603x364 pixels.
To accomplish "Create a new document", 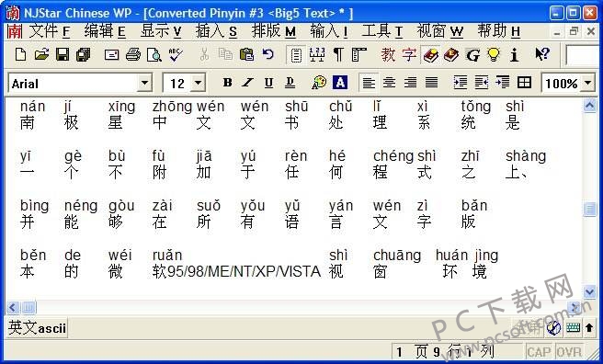I will [x=20, y=54].
